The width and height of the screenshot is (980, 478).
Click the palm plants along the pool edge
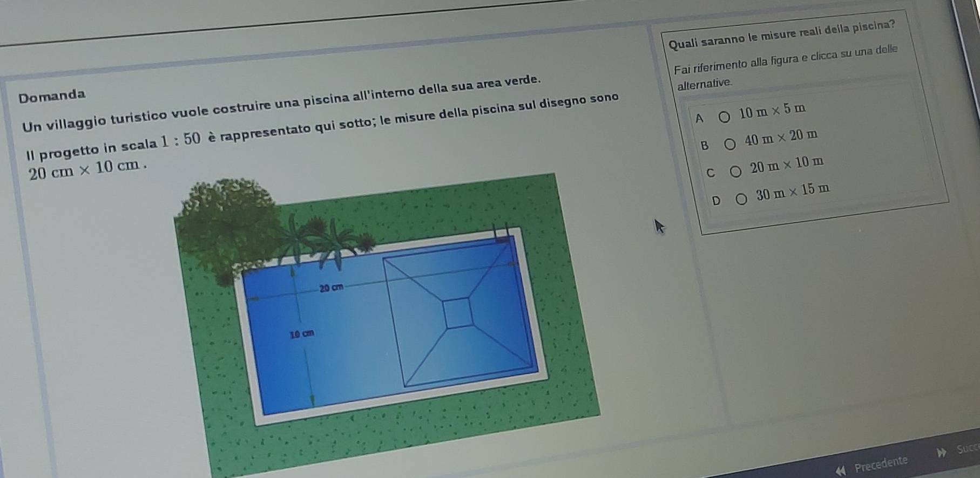324,240
